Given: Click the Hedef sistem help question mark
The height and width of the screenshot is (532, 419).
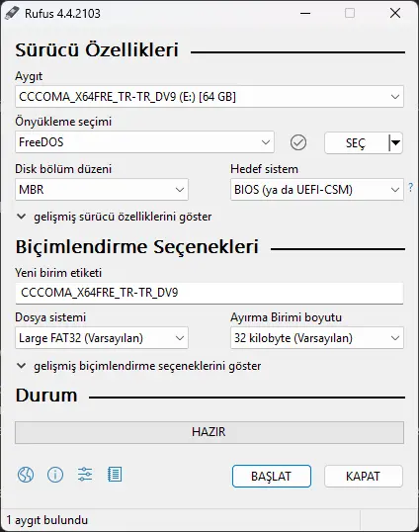Looking at the screenshot, I should 411,187.
